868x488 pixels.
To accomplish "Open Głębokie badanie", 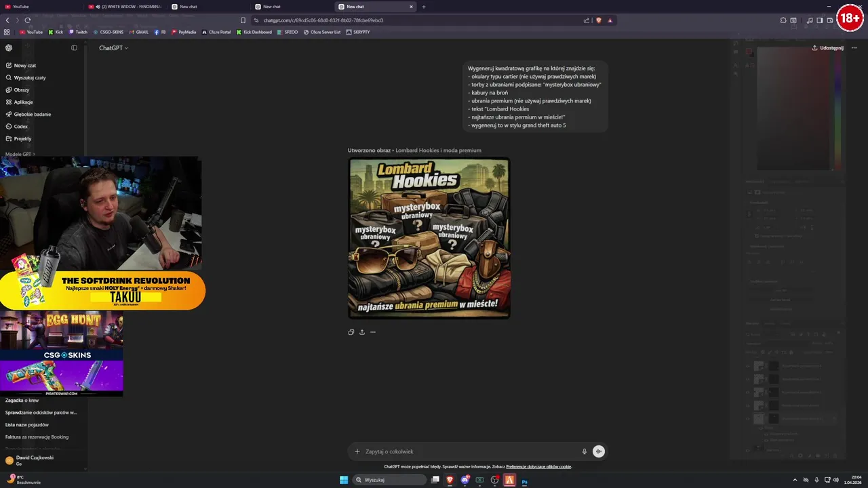I will pyautogui.click(x=28, y=115).
